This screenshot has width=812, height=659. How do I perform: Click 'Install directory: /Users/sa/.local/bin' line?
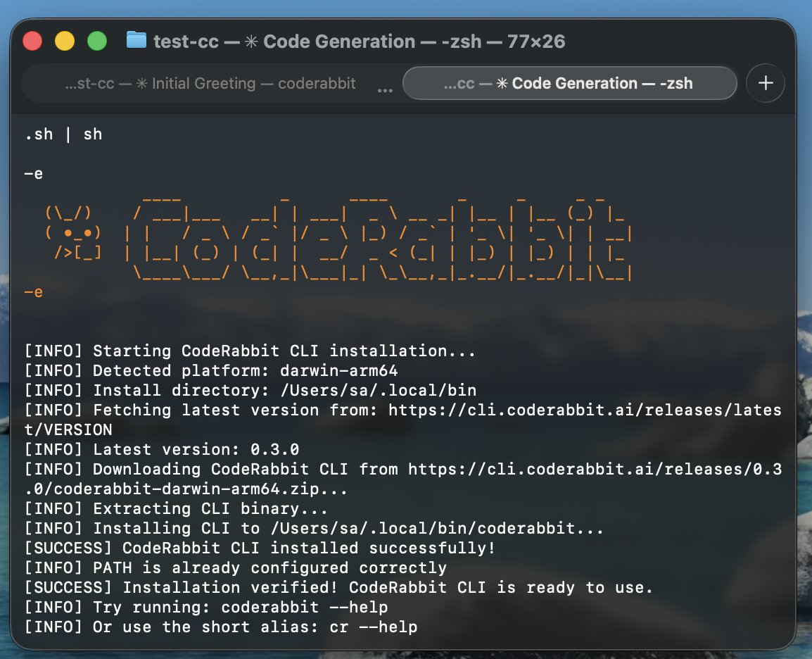250,390
